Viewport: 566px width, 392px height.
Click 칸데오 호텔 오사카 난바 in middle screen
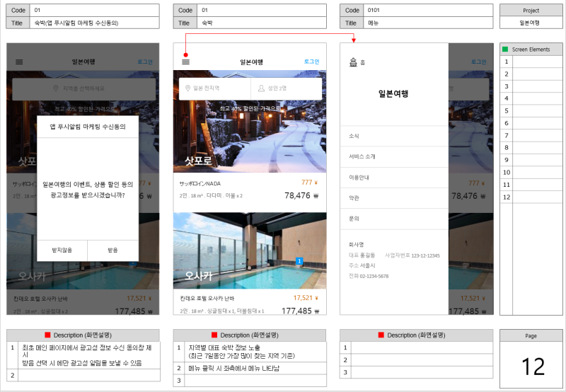point(207,299)
